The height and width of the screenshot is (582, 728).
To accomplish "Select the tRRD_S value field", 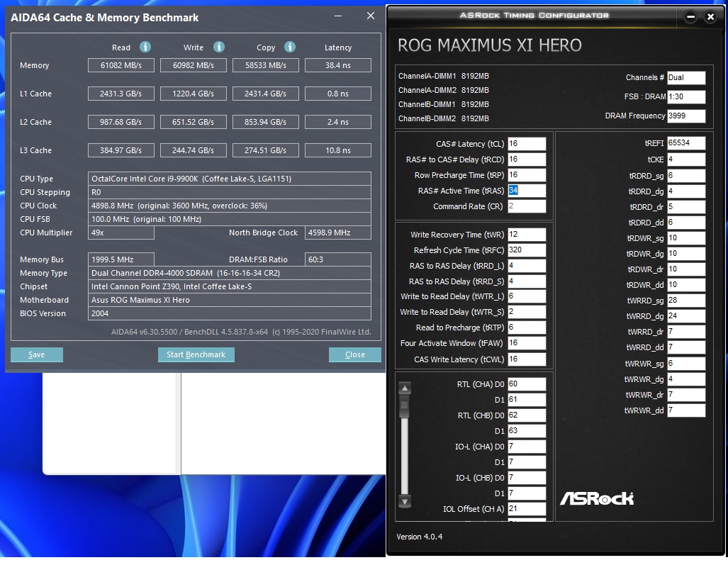I will 527,281.
